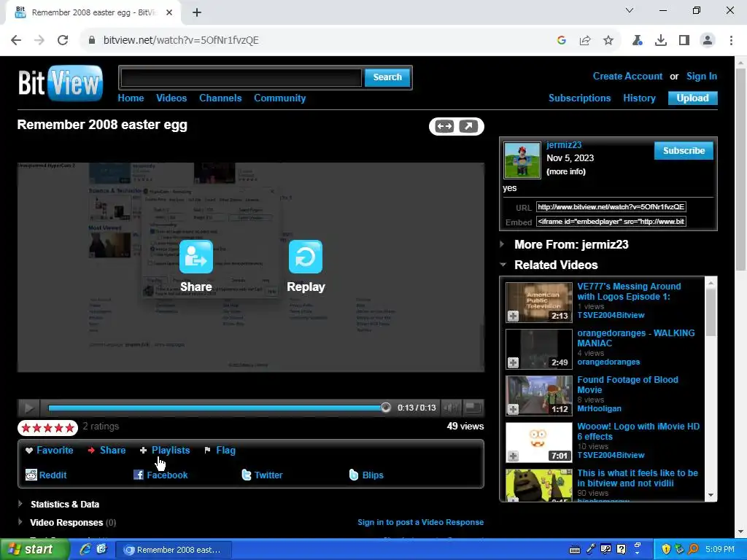The width and height of the screenshot is (747, 560).
Task: Open the Channels menu item
Action: click(x=220, y=98)
